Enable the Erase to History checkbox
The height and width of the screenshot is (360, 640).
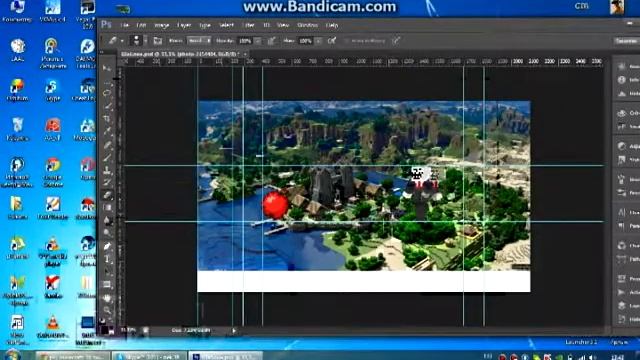pos(347,41)
